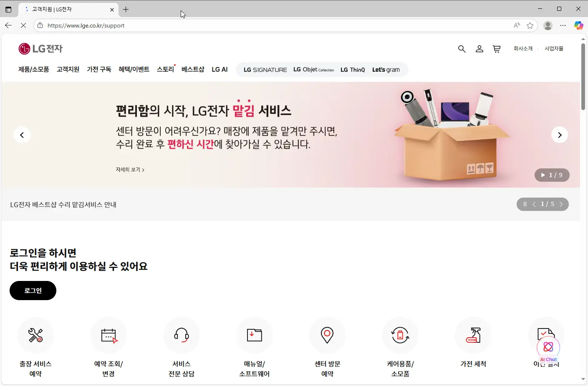Open 혜택/이벤트 menu
This screenshot has height=386, width=588.
coord(134,70)
